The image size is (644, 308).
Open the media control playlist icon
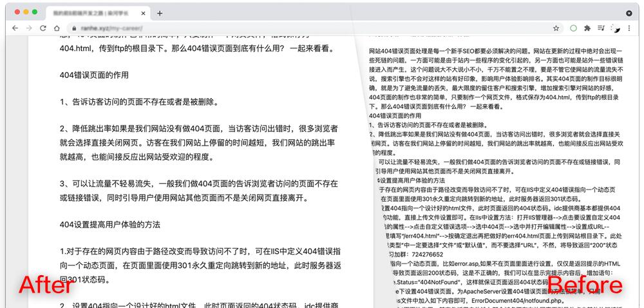(x=601, y=28)
